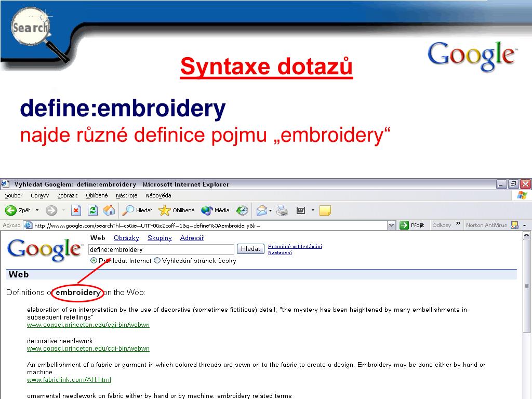
Task: Refresh the page with green arrows icon
Action: (x=92, y=210)
